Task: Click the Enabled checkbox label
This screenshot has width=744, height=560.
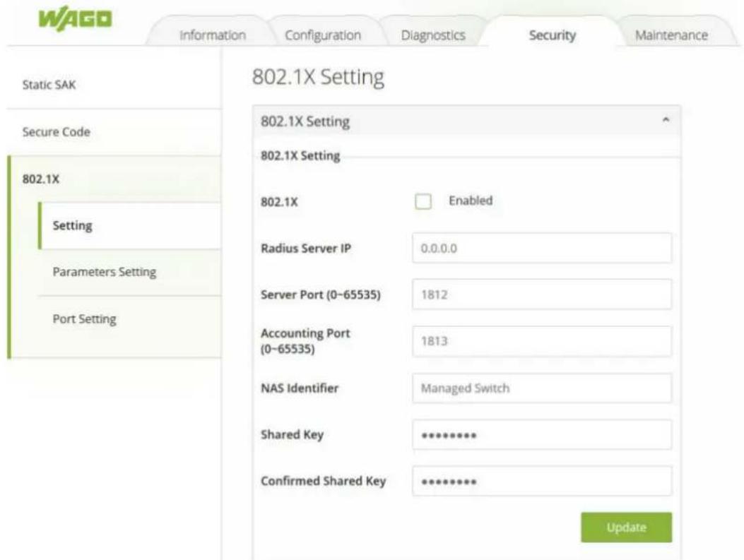Action: click(471, 201)
